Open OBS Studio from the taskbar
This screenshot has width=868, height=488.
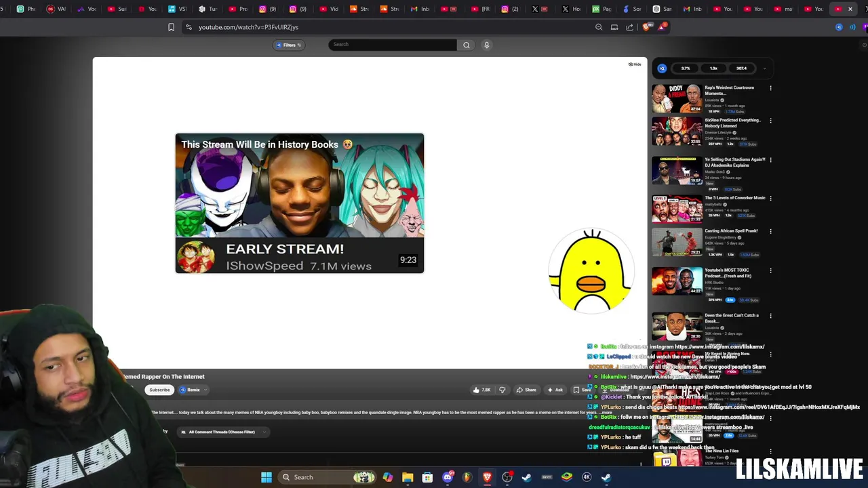[x=507, y=477]
